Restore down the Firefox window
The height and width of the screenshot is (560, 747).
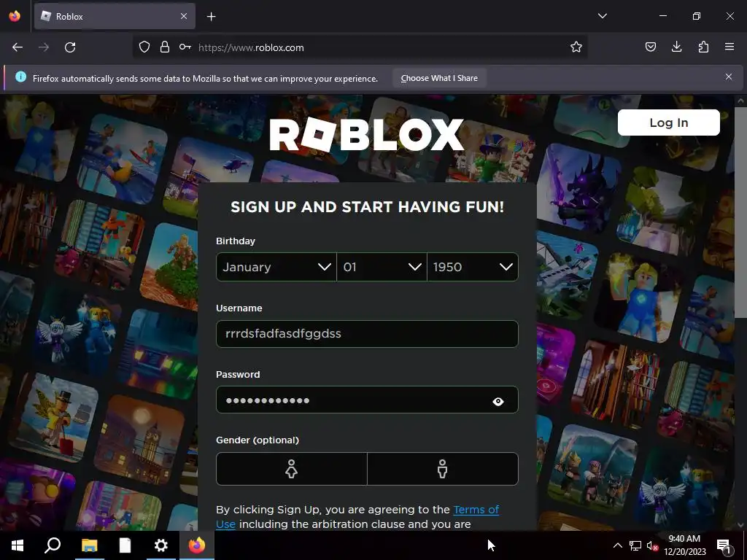tap(697, 16)
